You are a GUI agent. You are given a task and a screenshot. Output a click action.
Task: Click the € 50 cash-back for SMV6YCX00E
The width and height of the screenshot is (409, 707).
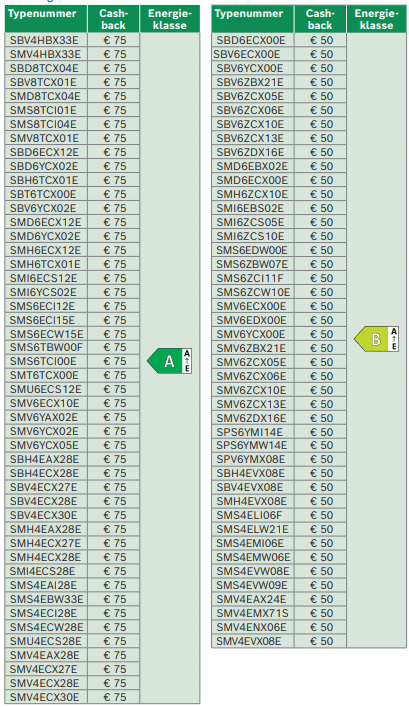[x=321, y=334]
